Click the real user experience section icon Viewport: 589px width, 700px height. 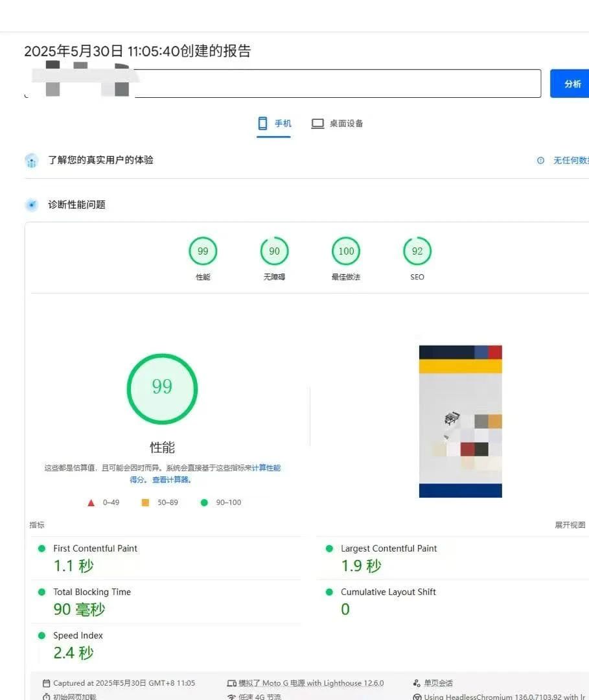click(32, 161)
